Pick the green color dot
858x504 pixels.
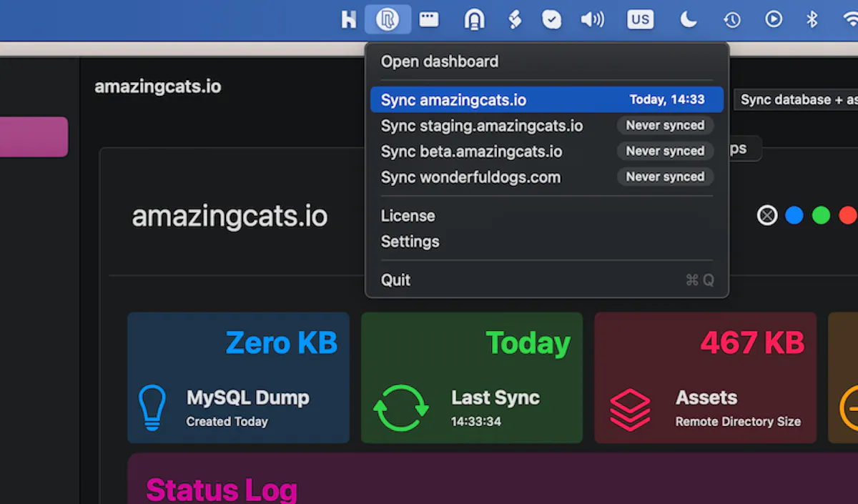click(x=822, y=215)
